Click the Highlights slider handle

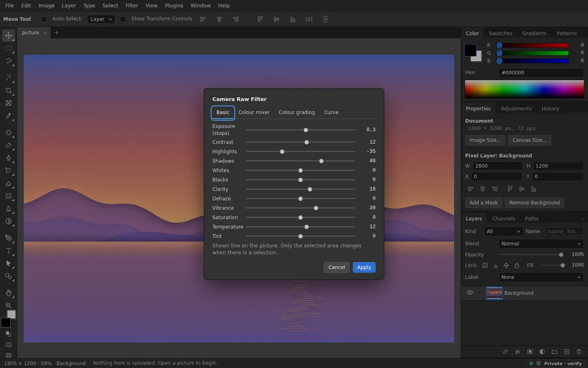[x=282, y=152]
